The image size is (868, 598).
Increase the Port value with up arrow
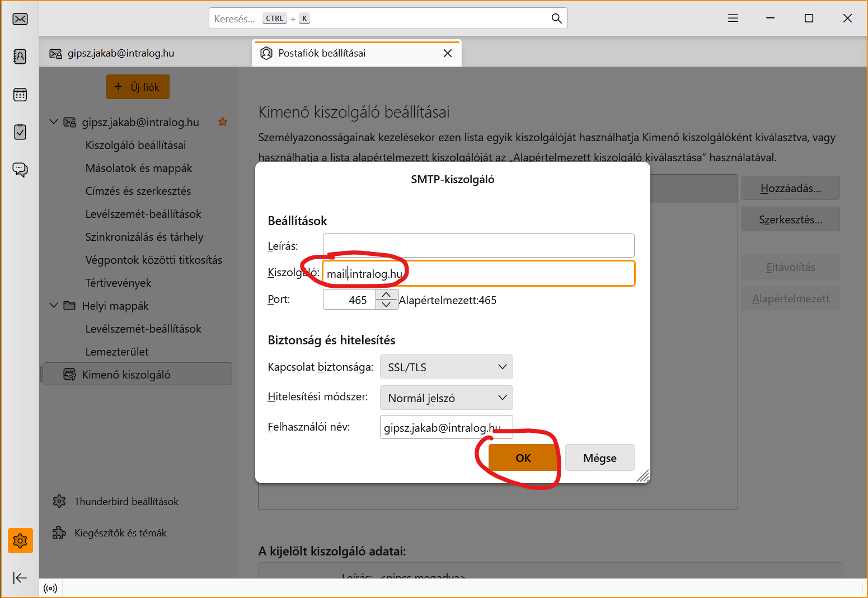coord(386,295)
